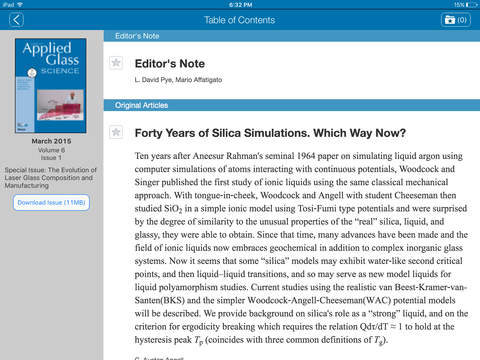Tap authors L. David Pye, Mario Affatigato
This screenshot has width=480, height=360.
pos(178,80)
